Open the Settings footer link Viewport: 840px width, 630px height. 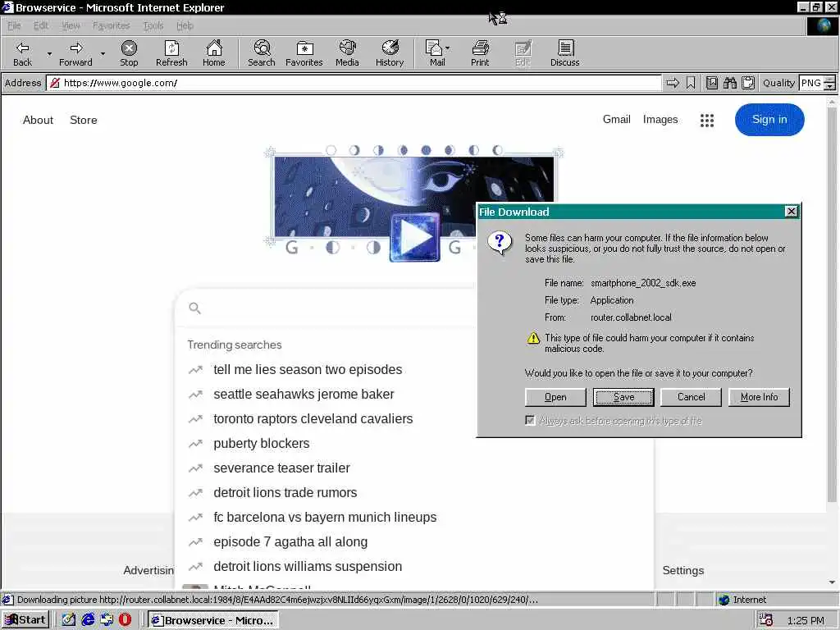(x=683, y=571)
